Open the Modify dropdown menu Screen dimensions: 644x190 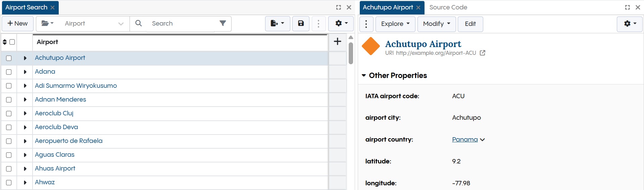pos(437,24)
